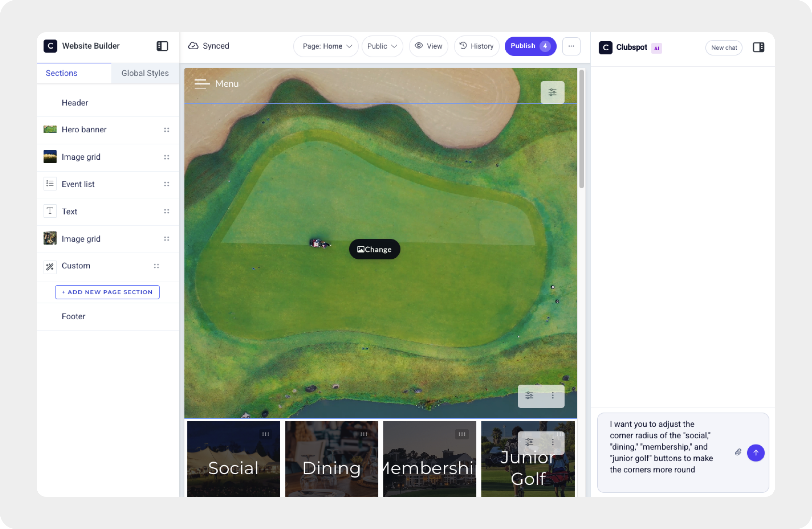Viewport: 812px width, 529px height.
Task: Click the attach file paperclip icon
Action: pos(738,452)
